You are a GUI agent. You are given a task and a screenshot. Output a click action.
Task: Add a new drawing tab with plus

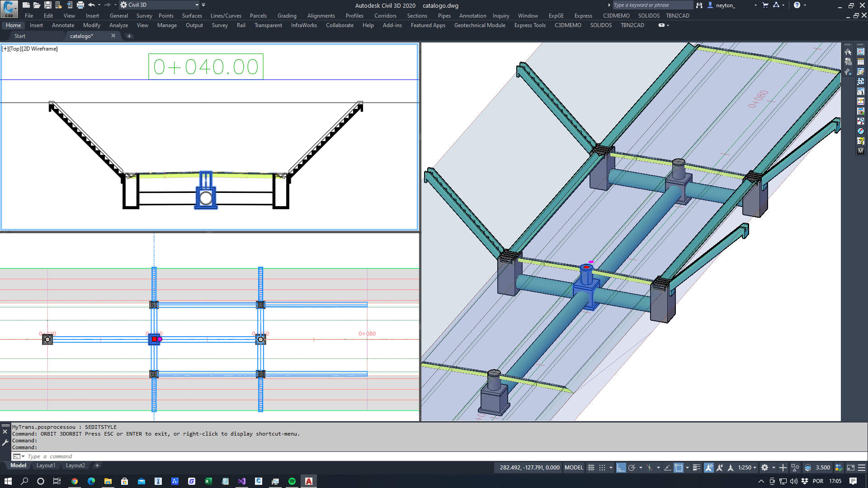click(129, 36)
